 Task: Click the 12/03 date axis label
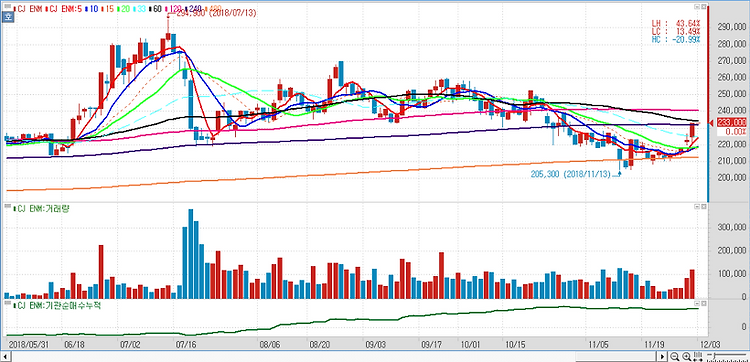click(709, 344)
